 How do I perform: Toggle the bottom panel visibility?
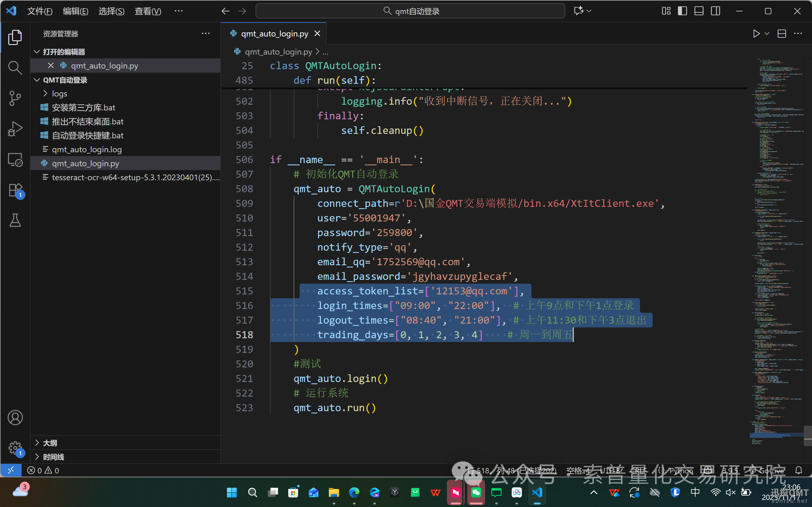(x=699, y=11)
